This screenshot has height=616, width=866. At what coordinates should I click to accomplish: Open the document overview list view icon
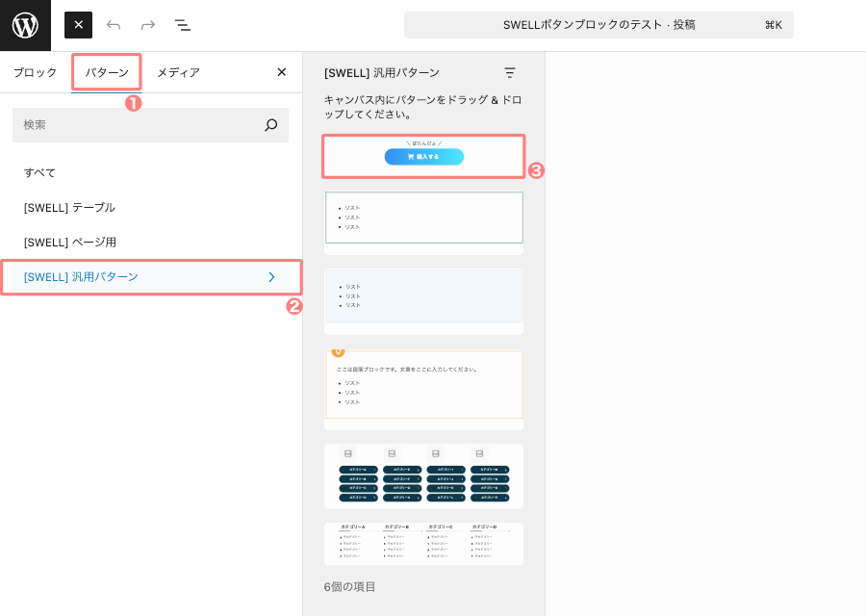coord(182,25)
